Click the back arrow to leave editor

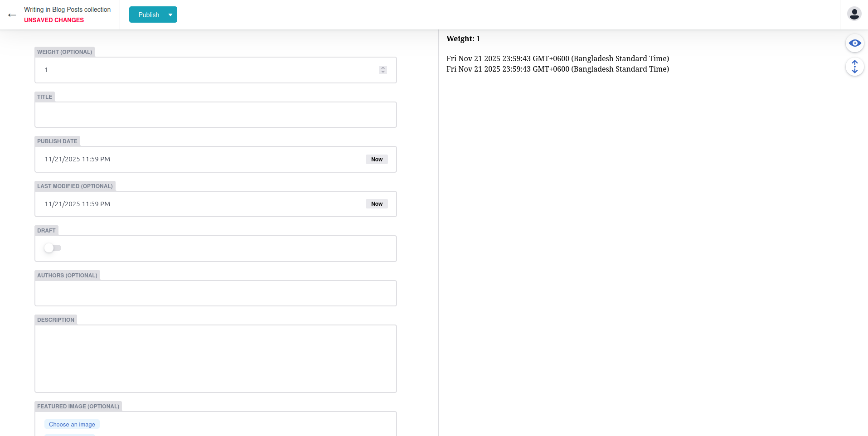tap(12, 15)
